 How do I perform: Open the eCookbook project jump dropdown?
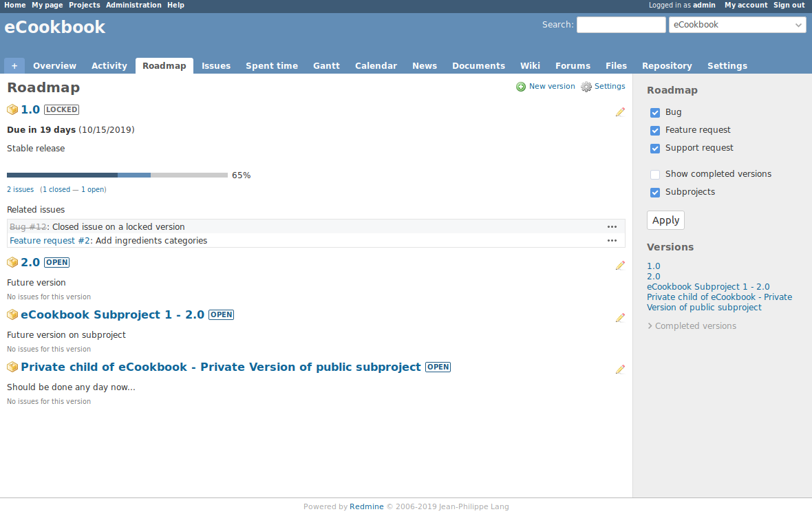click(x=738, y=25)
